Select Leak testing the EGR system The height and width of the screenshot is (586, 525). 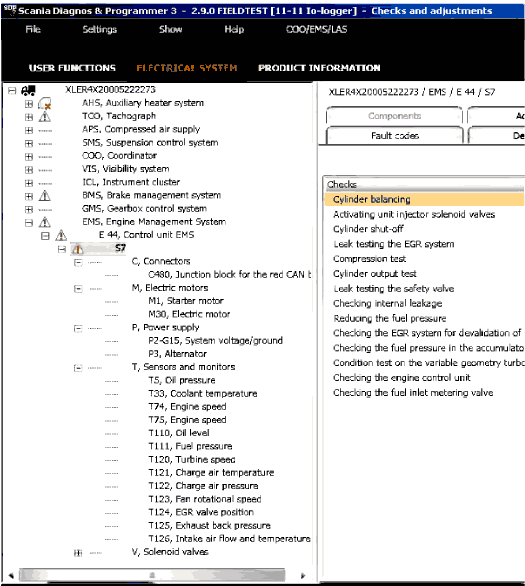pyautogui.click(x=394, y=244)
